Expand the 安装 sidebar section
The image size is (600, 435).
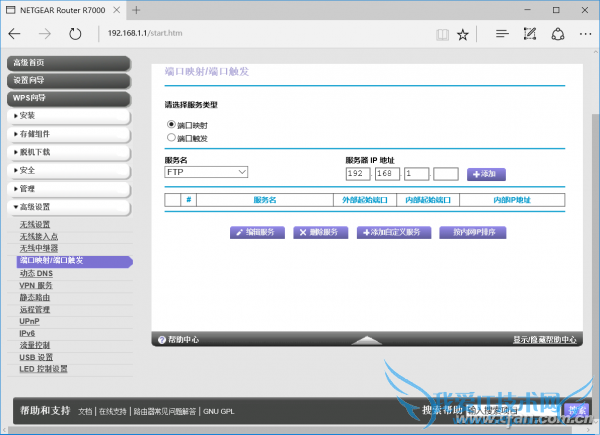[69, 116]
